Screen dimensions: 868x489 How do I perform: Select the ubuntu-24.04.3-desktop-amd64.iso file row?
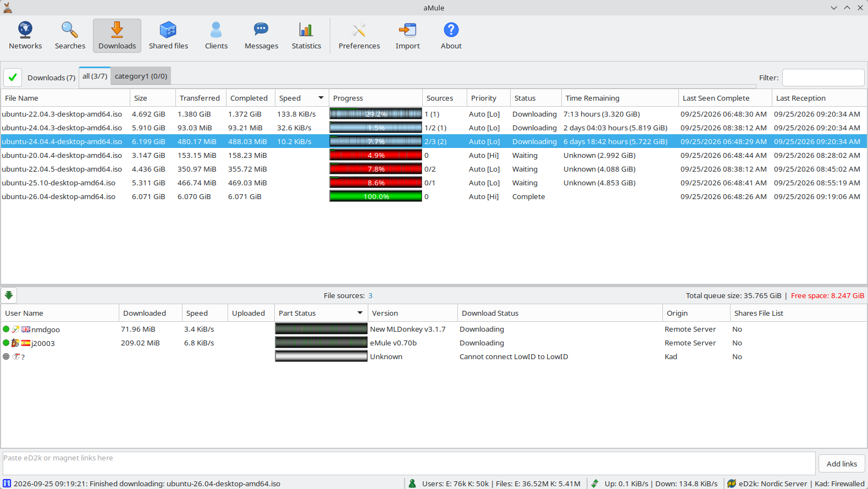tap(434, 128)
